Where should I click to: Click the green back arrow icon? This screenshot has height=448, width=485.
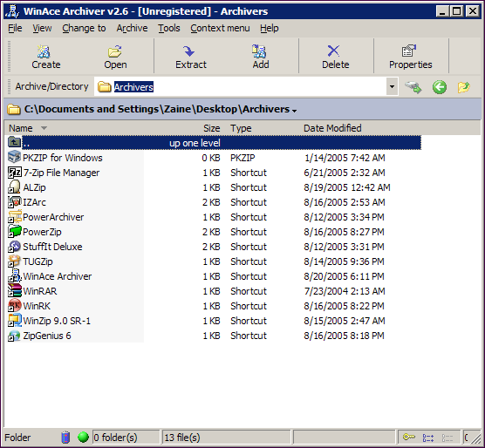[x=440, y=87]
